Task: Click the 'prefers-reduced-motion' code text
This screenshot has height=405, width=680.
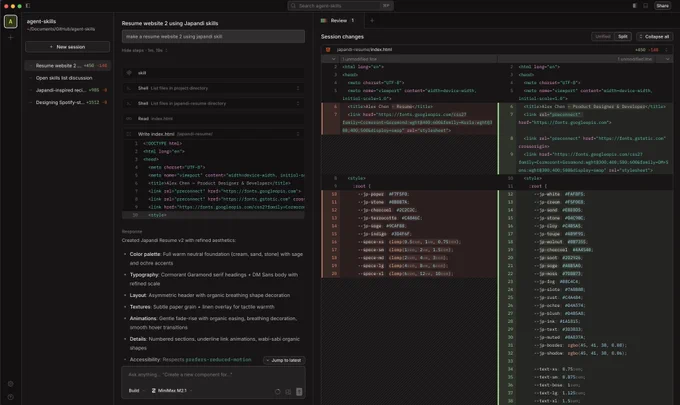Action: [x=218, y=359]
